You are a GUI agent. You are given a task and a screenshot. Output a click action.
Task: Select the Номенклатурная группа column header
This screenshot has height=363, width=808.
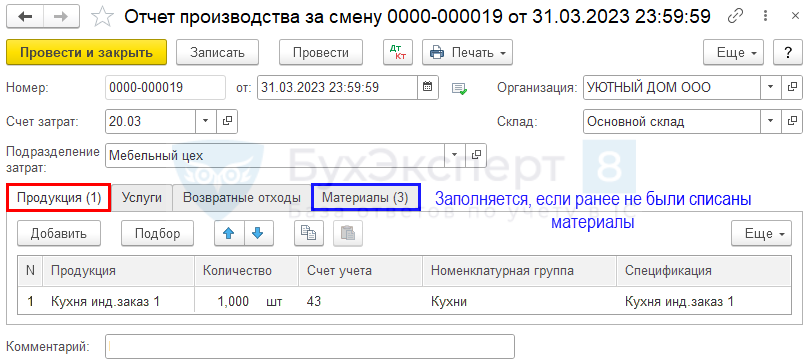coord(519,271)
